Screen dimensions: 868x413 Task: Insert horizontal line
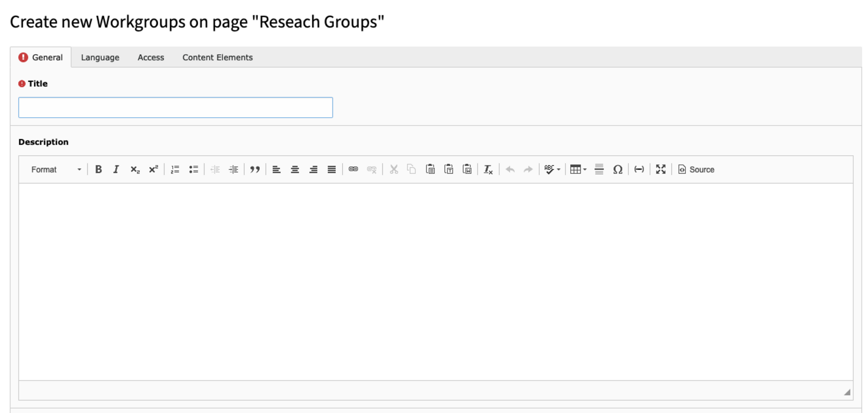pyautogui.click(x=599, y=169)
